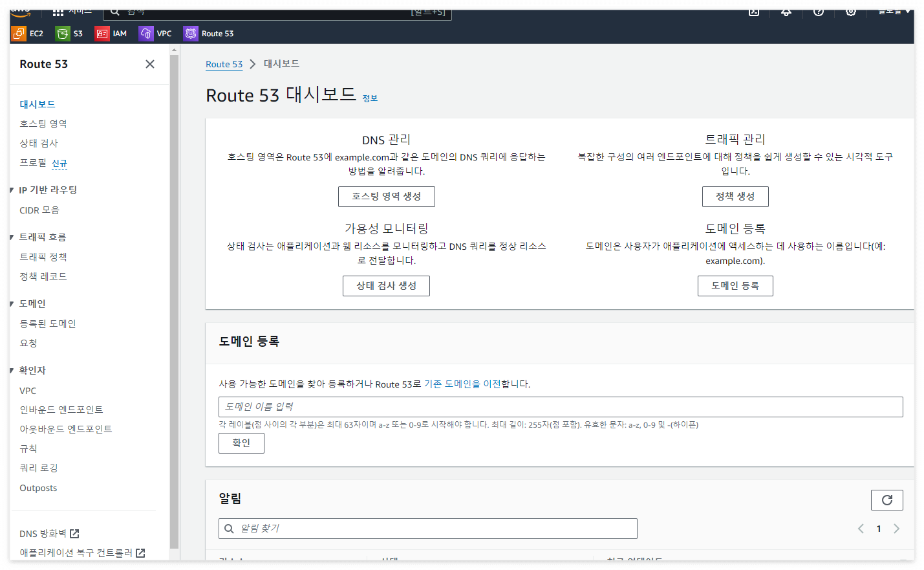This screenshot has height=570, width=924.
Task: Open 정책 레코드 in the sidebar
Action: click(43, 276)
